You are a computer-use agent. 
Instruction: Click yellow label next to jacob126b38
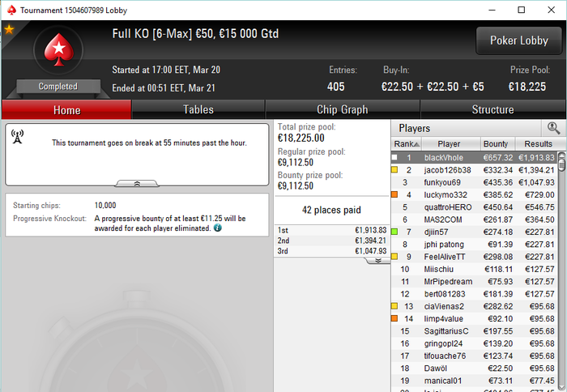(x=394, y=169)
